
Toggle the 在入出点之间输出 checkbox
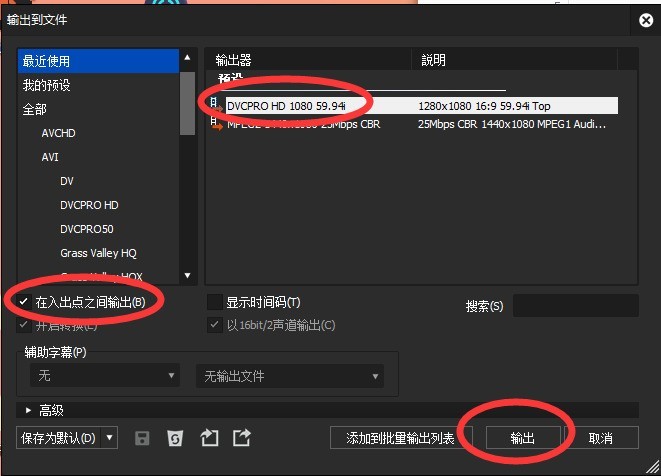[x=25, y=302]
